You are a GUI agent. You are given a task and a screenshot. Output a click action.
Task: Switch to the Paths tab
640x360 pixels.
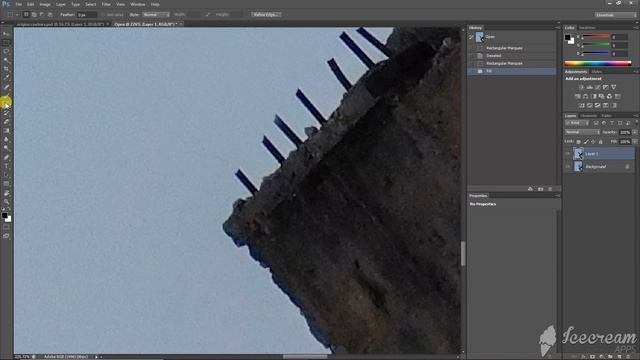point(606,116)
